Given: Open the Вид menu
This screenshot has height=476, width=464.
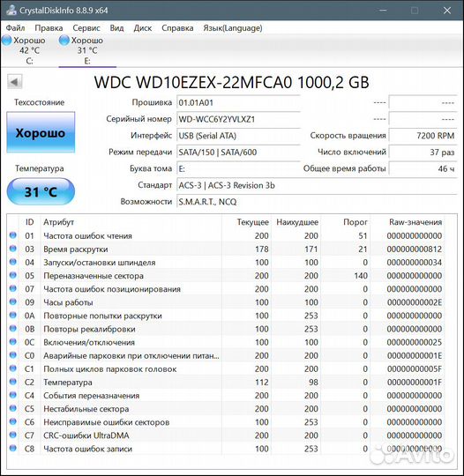Looking at the screenshot, I should click(116, 28).
